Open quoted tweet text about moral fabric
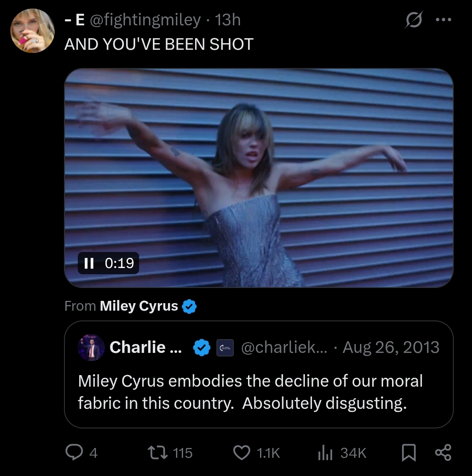This screenshot has width=472, height=476. click(250, 392)
